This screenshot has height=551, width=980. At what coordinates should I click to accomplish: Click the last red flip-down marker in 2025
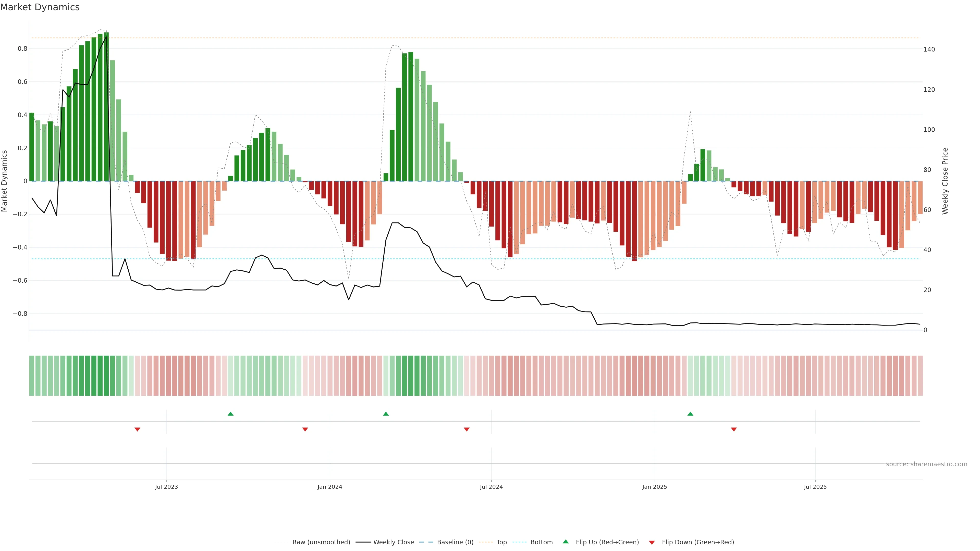pos(734,429)
